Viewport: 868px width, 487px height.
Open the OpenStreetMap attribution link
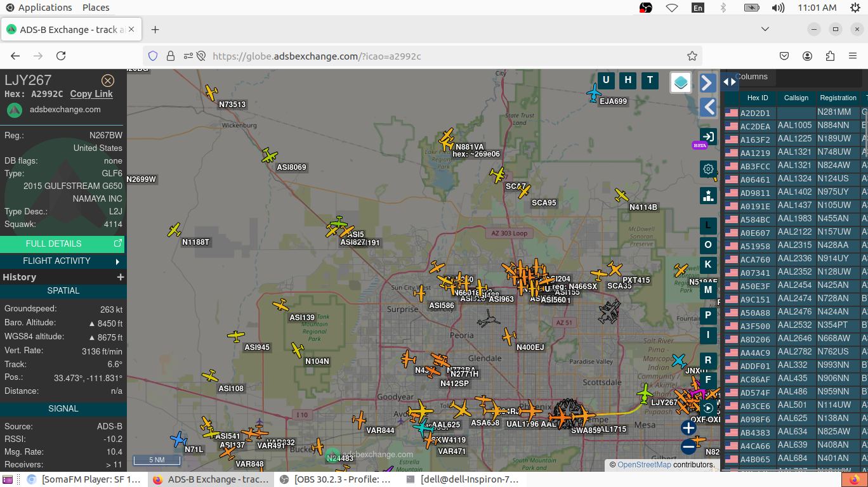click(x=644, y=465)
